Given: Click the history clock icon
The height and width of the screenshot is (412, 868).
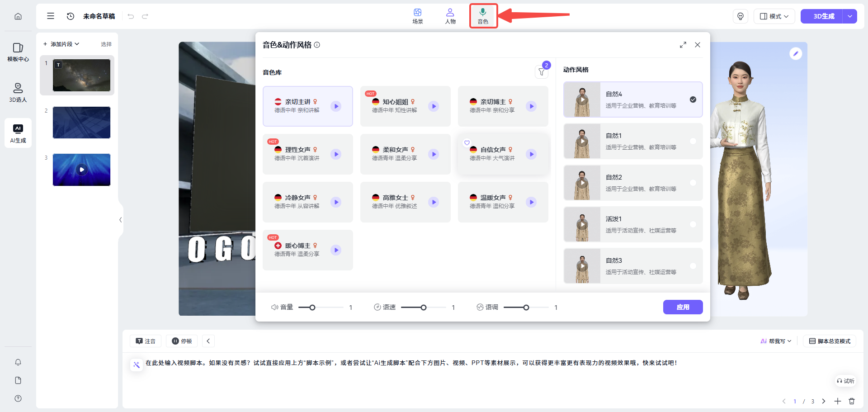Looking at the screenshot, I should pos(71,16).
